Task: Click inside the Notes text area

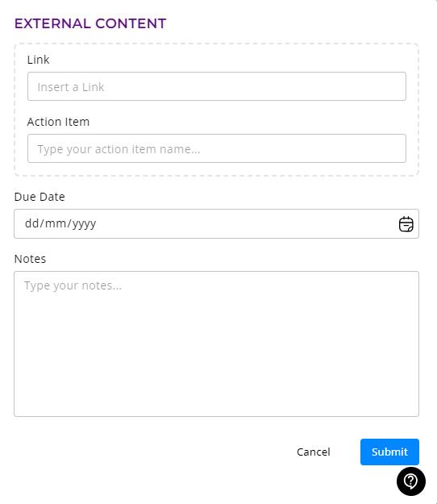Action: tap(217, 344)
